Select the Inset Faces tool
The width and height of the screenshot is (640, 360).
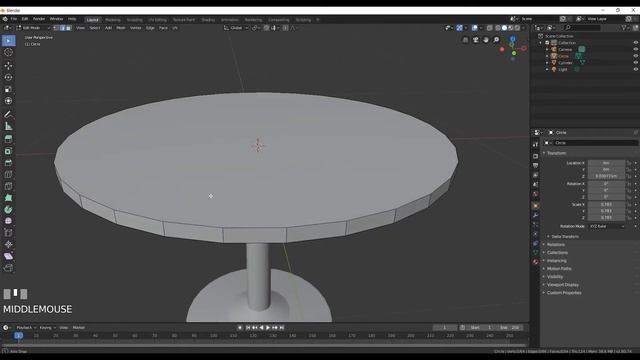click(9, 151)
